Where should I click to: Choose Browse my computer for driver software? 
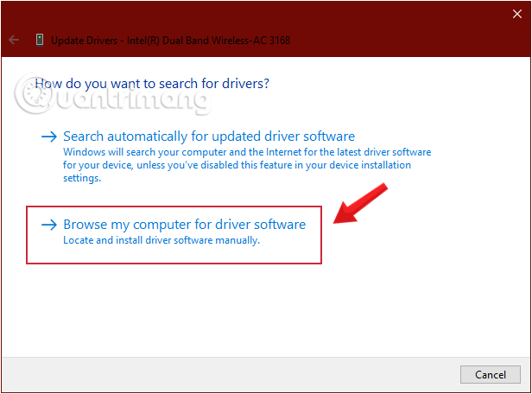tap(184, 225)
